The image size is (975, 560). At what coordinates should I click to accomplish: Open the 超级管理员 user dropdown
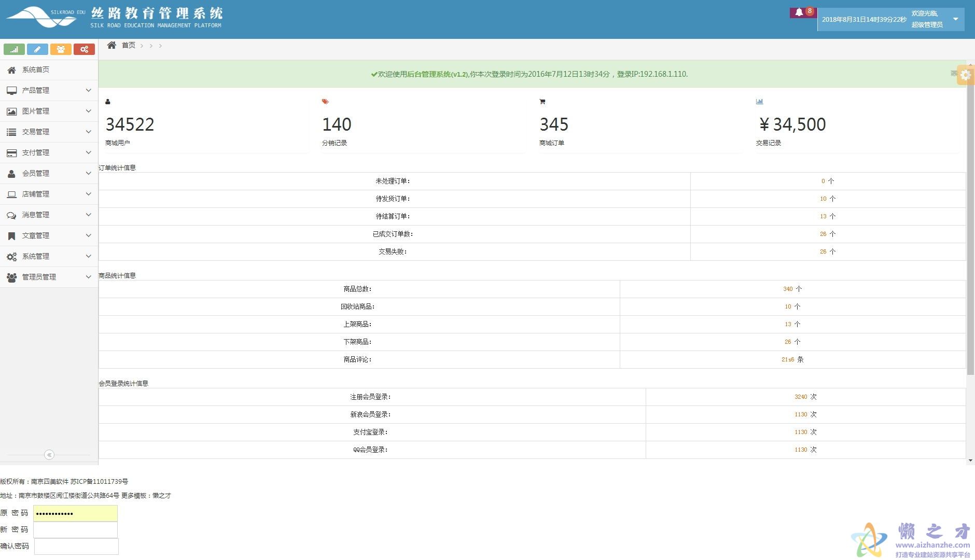[955, 19]
